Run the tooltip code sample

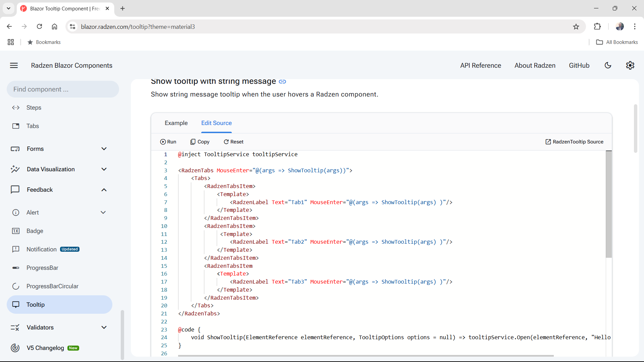point(168,141)
